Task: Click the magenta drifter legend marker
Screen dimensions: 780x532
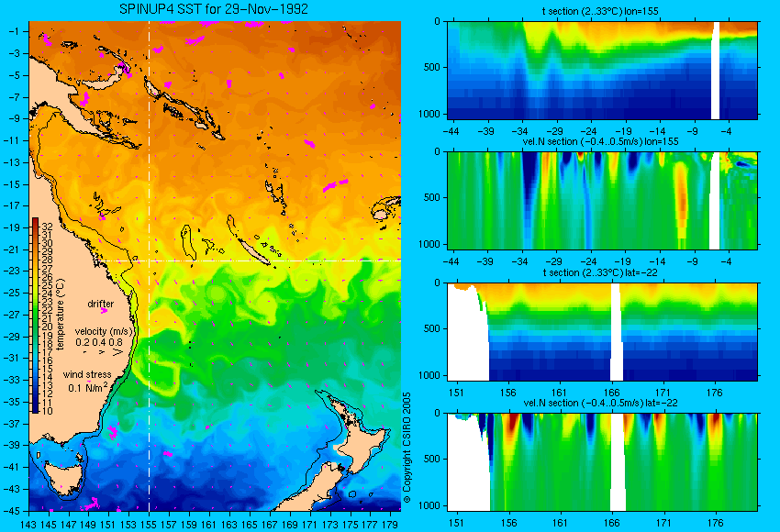Action: tap(104, 311)
